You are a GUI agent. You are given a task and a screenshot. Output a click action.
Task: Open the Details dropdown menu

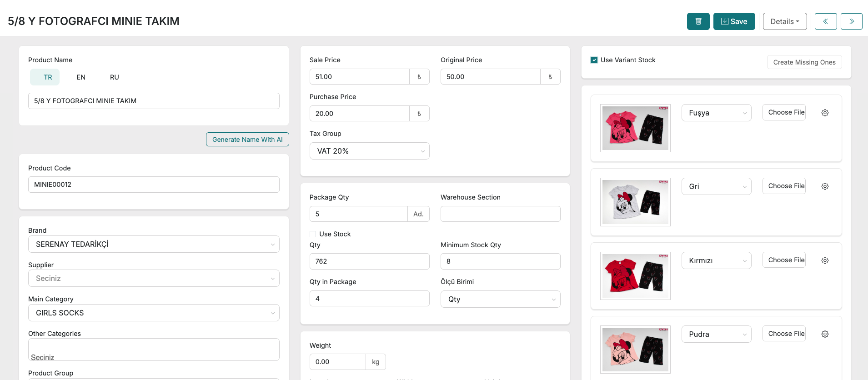coord(784,21)
